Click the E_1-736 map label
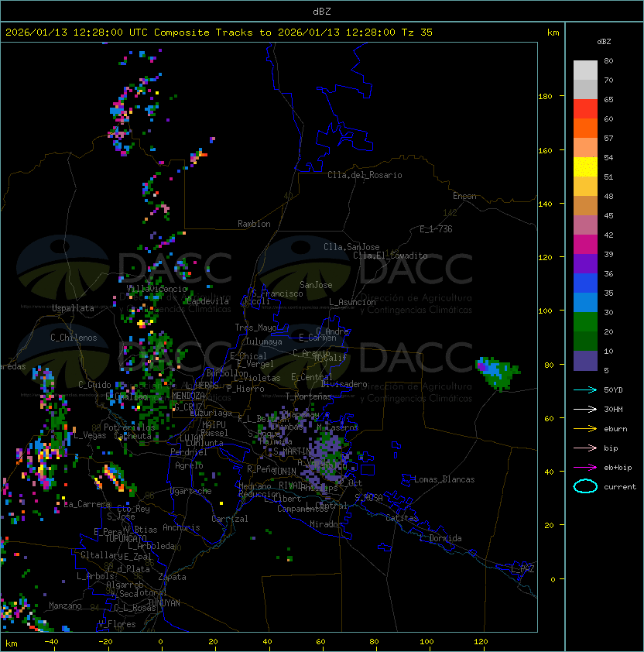The image size is (644, 652). point(436,229)
